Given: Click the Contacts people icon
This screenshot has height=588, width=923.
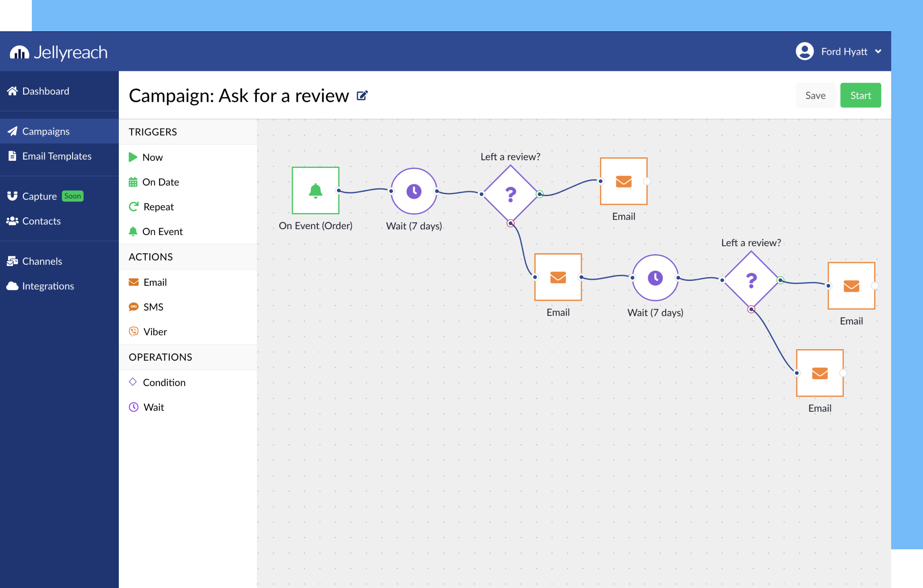Looking at the screenshot, I should (12, 221).
